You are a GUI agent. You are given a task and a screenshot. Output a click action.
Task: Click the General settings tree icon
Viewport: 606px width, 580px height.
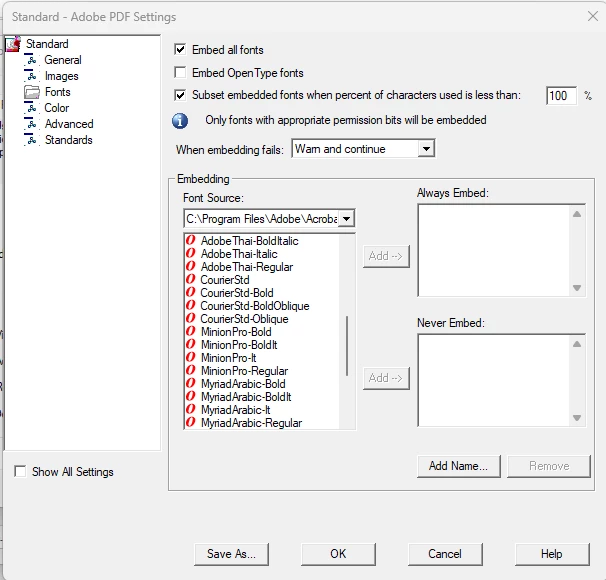coord(32,60)
